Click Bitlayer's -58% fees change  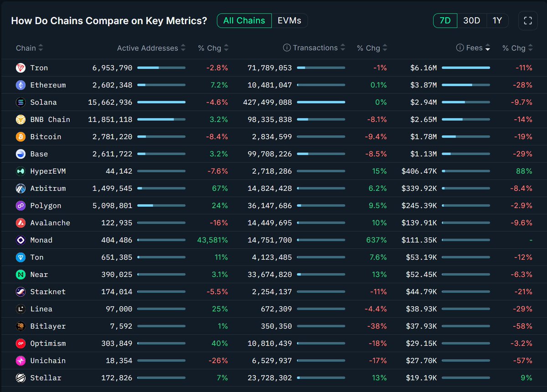click(522, 326)
